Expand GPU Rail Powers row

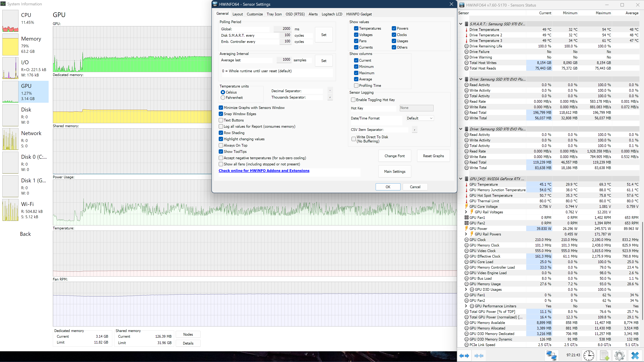coord(466,234)
